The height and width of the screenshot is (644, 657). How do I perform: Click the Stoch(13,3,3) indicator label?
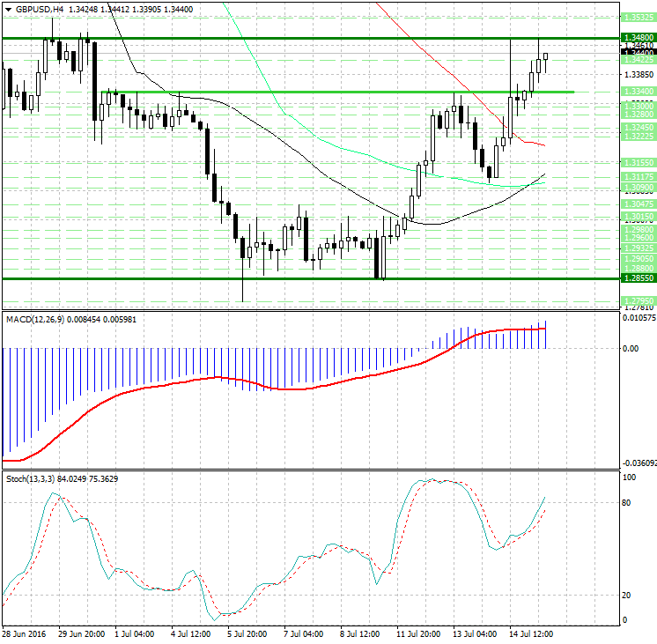(30, 478)
